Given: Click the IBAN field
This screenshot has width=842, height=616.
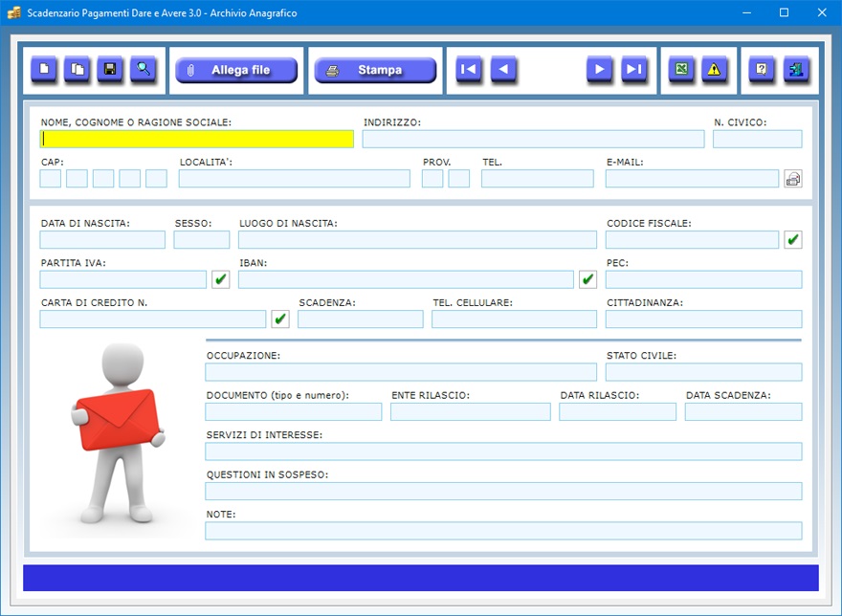Looking at the screenshot, I should click(x=406, y=279).
